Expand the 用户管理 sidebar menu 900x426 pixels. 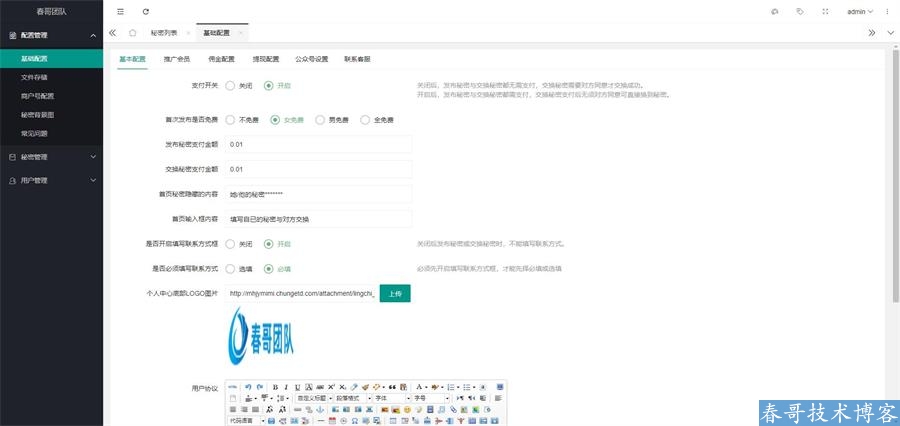(x=51, y=181)
